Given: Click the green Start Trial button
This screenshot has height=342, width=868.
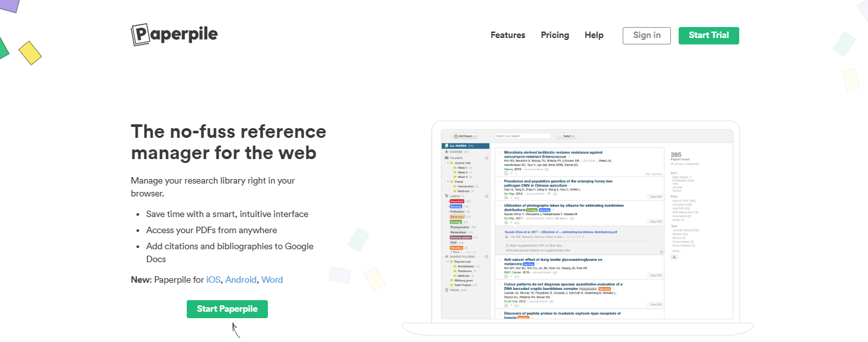Looking at the screenshot, I should click(x=709, y=35).
